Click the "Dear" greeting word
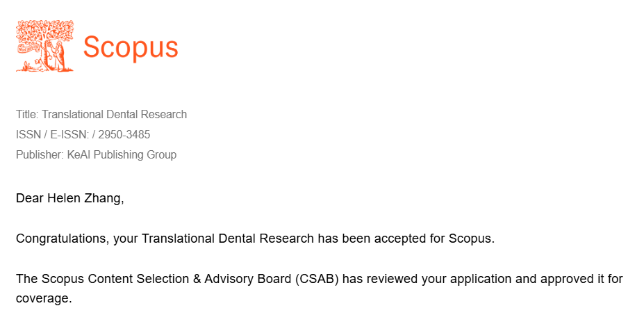The image size is (644, 315). click(x=30, y=198)
